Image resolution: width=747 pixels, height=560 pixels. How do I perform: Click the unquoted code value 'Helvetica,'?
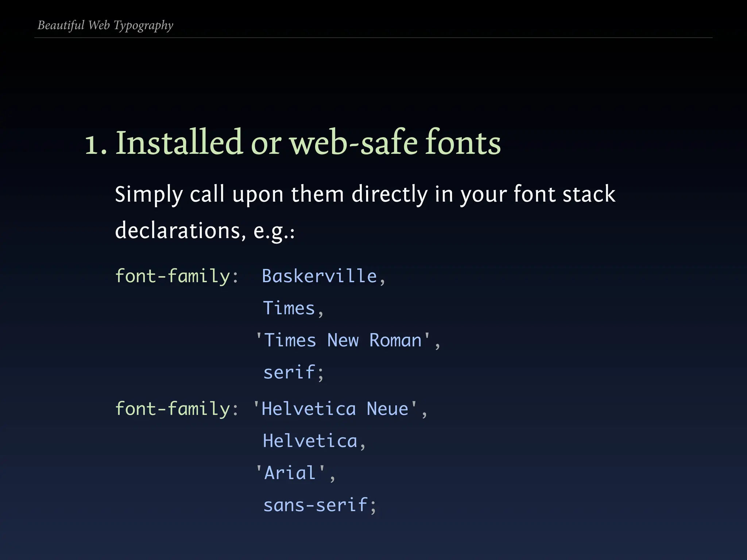pos(314,441)
